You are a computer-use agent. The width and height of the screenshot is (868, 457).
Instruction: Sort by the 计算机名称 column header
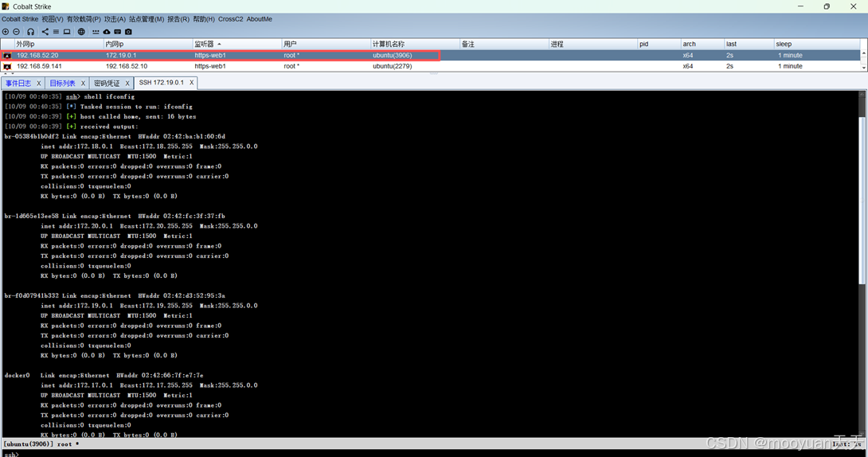pos(415,44)
